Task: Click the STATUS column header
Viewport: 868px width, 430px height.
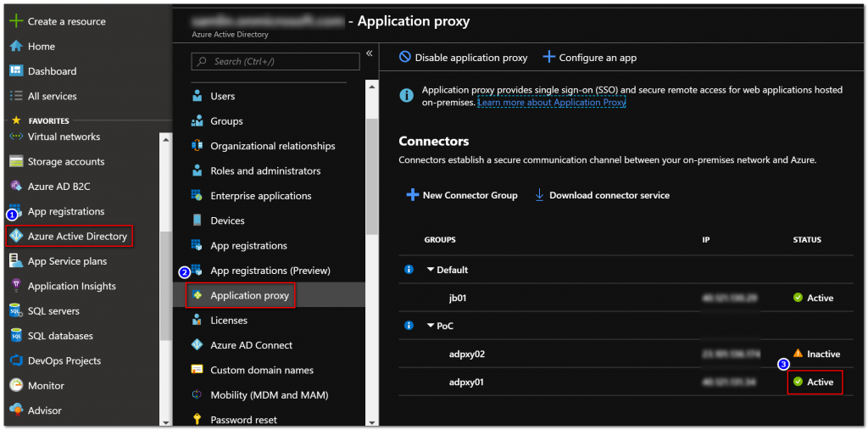Action: [807, 240]
